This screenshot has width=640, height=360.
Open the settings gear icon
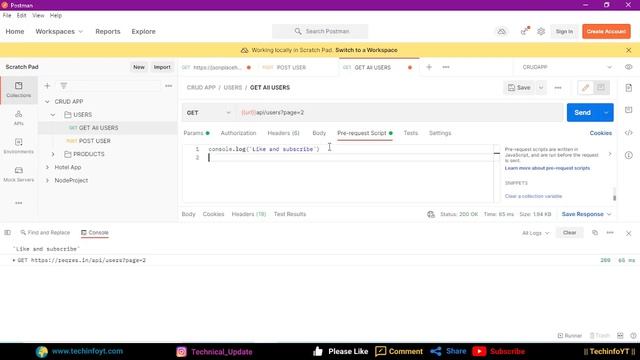541,31
